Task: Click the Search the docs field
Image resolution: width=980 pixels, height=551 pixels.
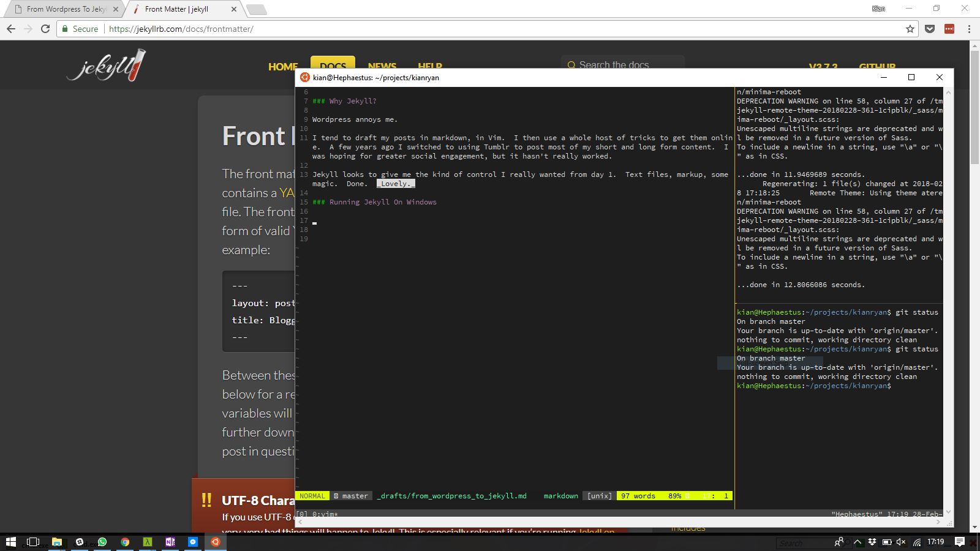Action: pyautogui.click(x=622, y=63)
